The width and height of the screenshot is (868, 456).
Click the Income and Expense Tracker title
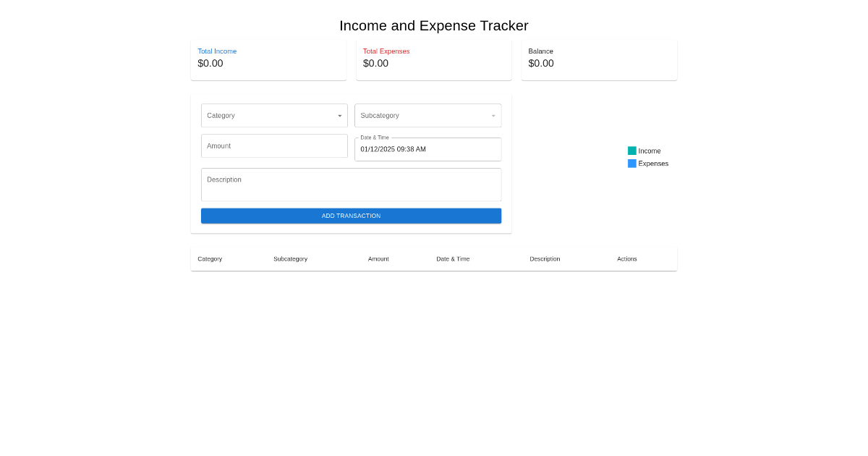434,26
